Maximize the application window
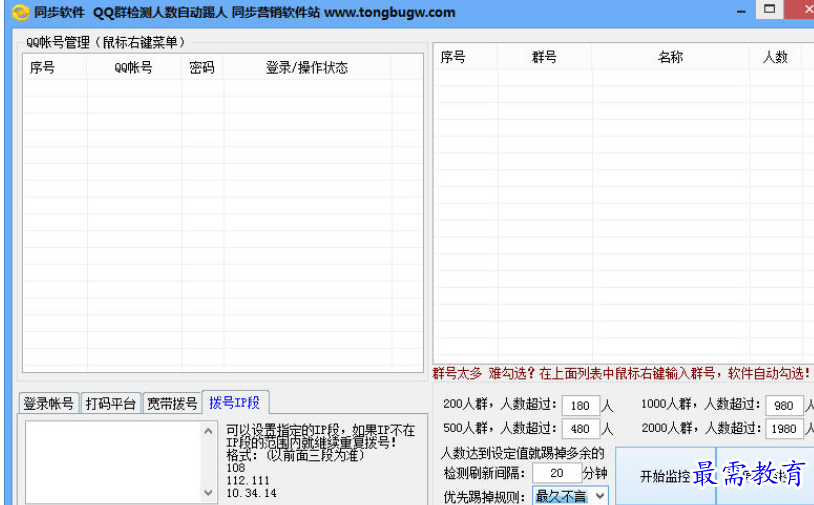 tap(769, 9)
